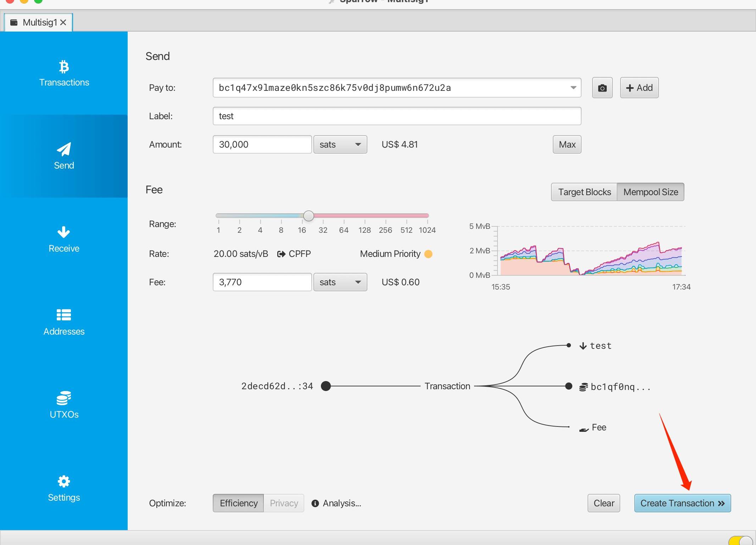Image resolution: width=756 pixels, height=545 pixels.
Task: Open the Amount unit sats dropdown
Action: 340,144
